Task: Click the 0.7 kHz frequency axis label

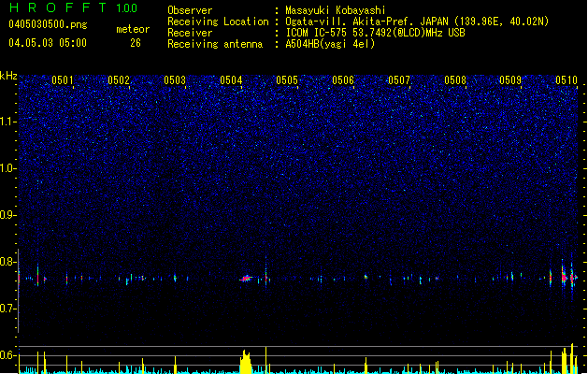Action: click(7, 309)
